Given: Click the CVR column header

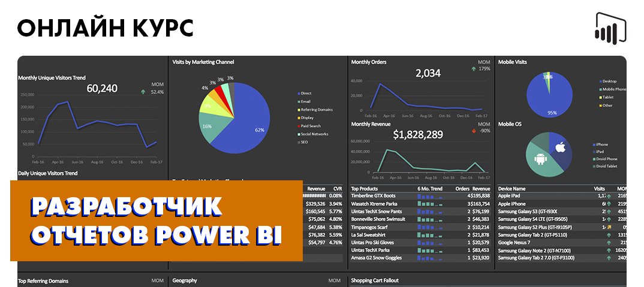Looking at the screenshot, I should [x=338, y=189].
